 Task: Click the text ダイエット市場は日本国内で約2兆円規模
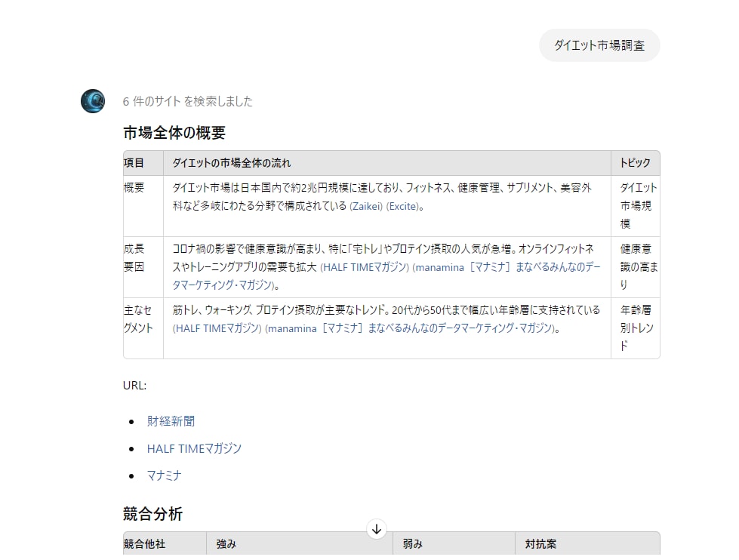point(261,188)
